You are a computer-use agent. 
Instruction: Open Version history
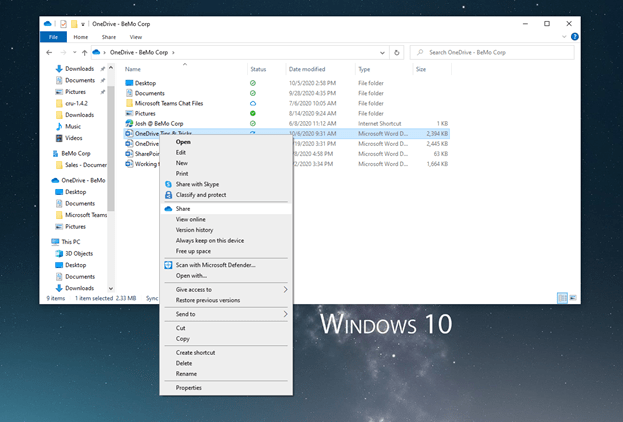coord(226,230)
